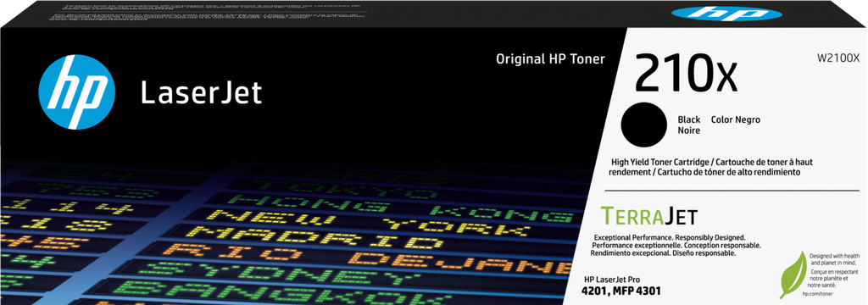The width and height of the screenshot is (868, 305).
Task: Click the large blue HP logo
Action: (77, 91)
